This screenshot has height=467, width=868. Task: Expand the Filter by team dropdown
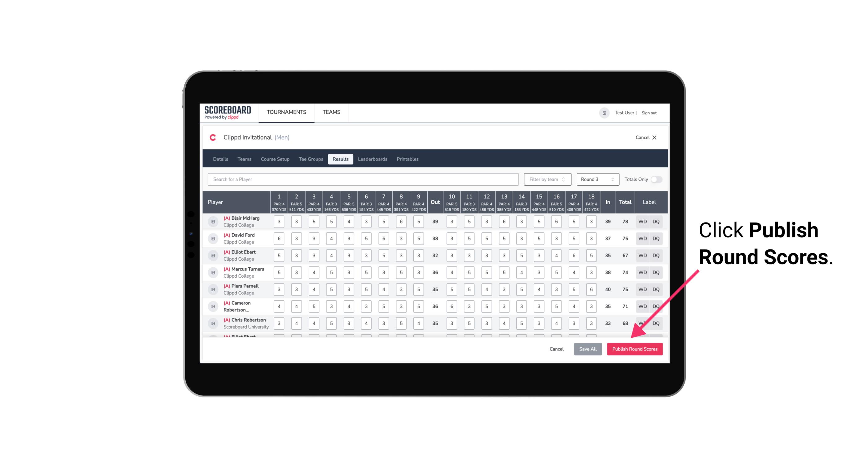pos(547,179)
